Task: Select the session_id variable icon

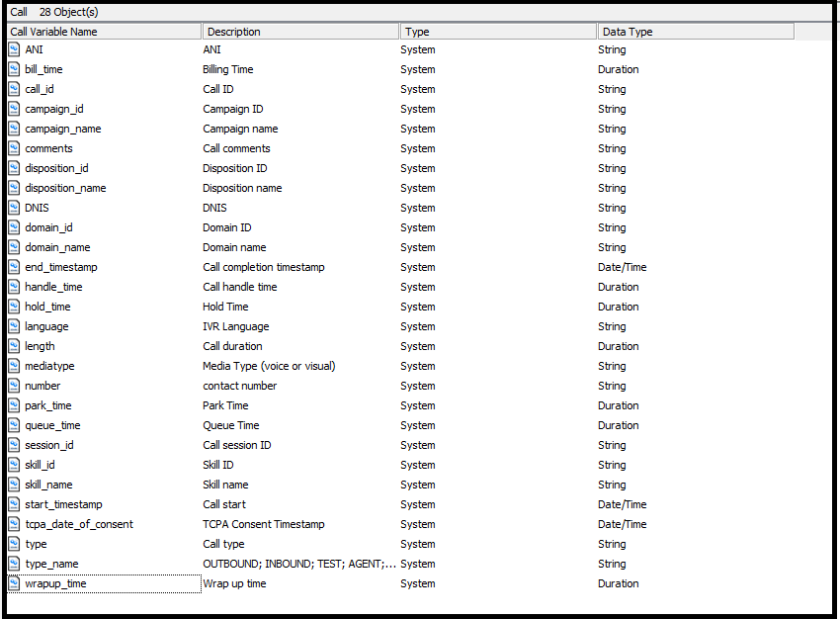Action: [14, 445]
